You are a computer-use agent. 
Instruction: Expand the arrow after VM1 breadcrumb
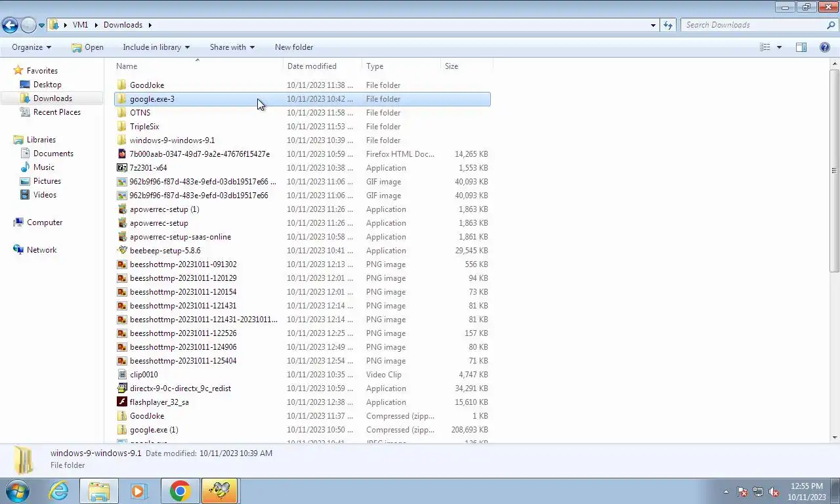click(96, 25)
